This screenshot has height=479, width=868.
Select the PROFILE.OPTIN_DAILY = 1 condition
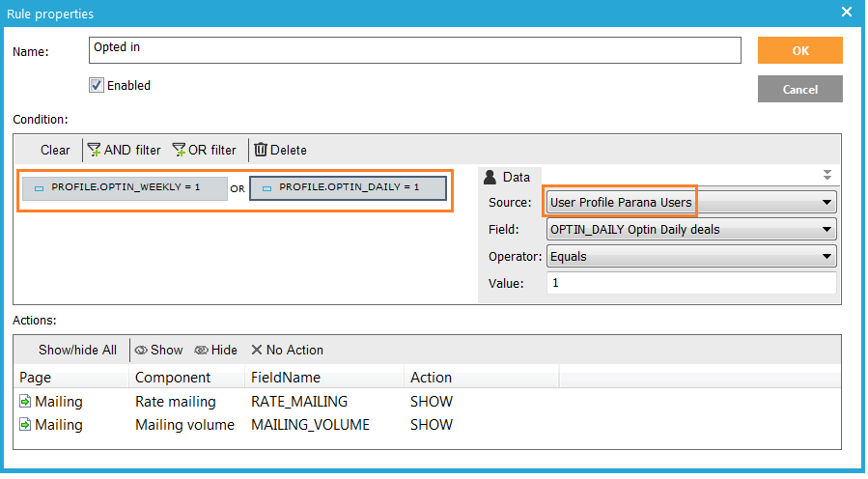click(x=348, y=187)
